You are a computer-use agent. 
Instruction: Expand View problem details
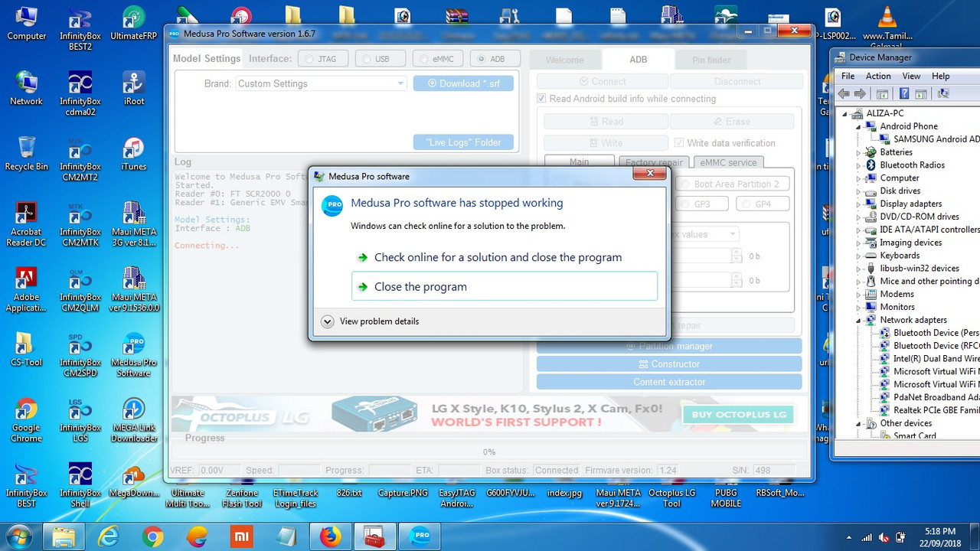coord(371,321)
